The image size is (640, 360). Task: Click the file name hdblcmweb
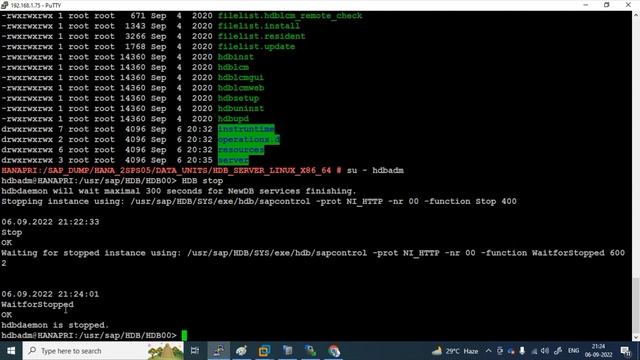click(240, 88)
